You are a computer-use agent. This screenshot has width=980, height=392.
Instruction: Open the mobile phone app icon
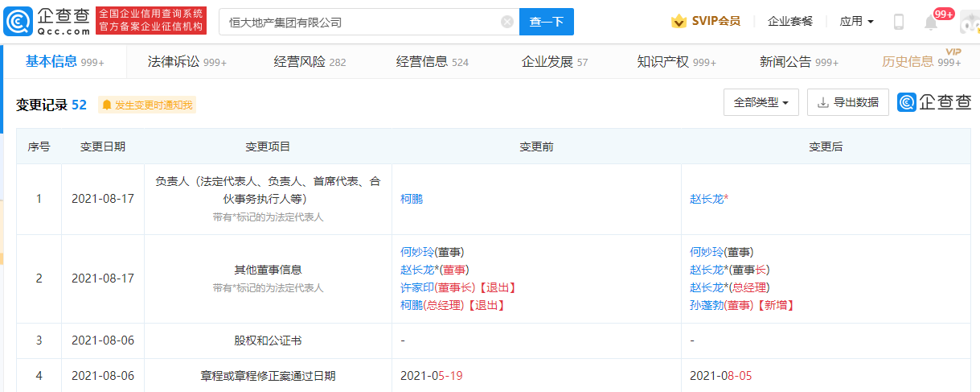click(899, 22)
